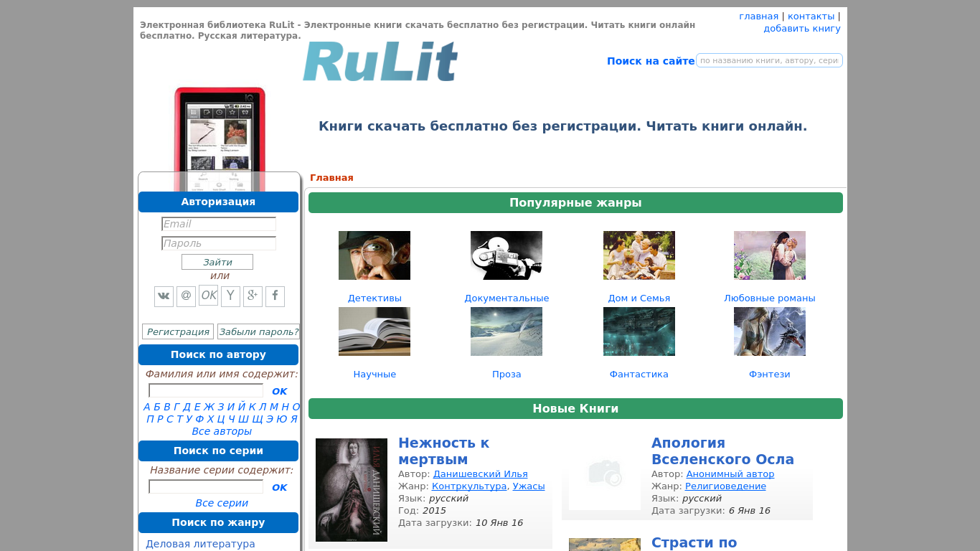The width and height of the screenshot is (980, 551).
Task: Open the Научные genre book image
Action: 374,331
